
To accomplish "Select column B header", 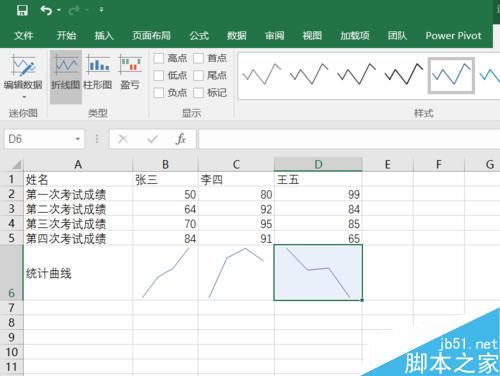I will pyautogui.click(x=165, y=164).
